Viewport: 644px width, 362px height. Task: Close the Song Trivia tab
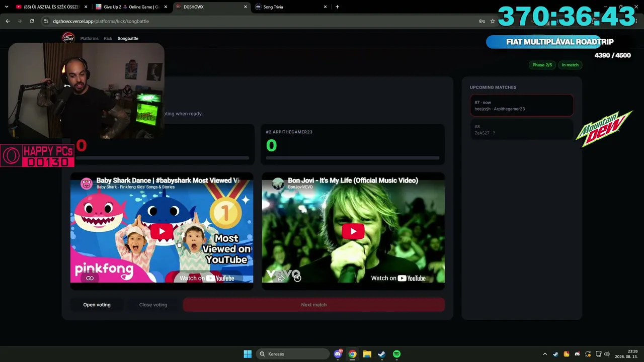(x=325, y=7)
